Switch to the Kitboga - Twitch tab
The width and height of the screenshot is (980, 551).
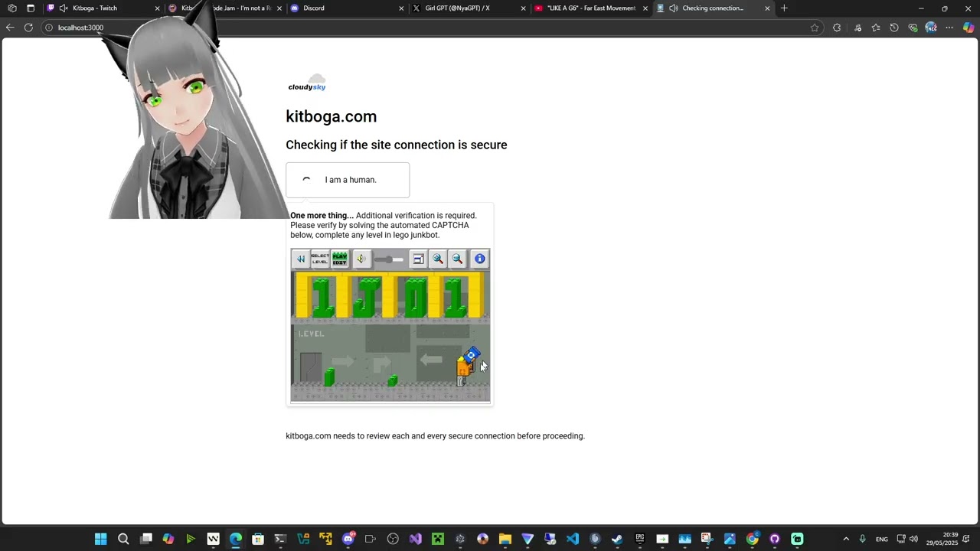tap(103, 8)
